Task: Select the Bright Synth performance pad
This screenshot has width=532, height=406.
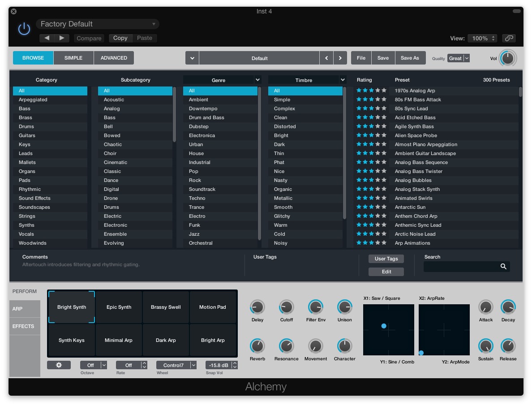Action: click(72, 307)
